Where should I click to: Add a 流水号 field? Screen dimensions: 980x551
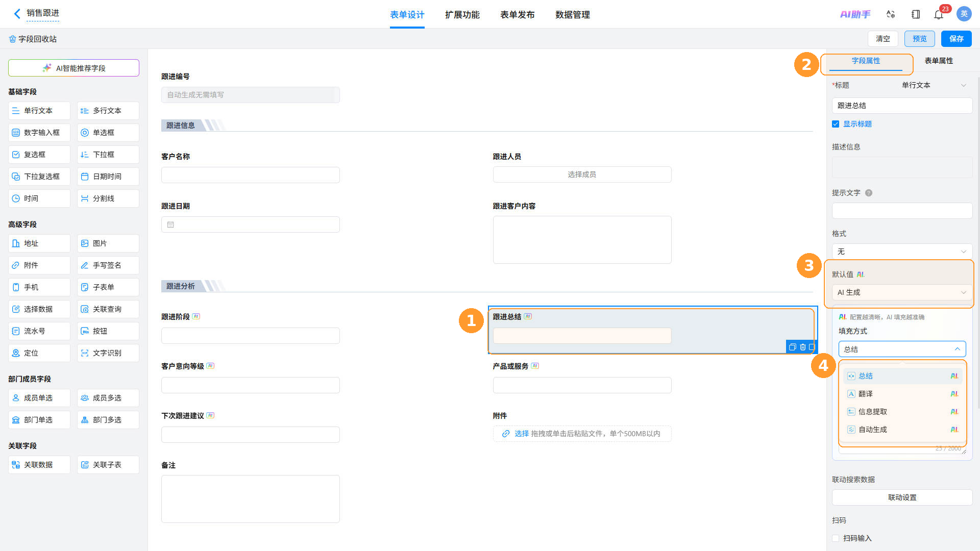coord(39,331)
